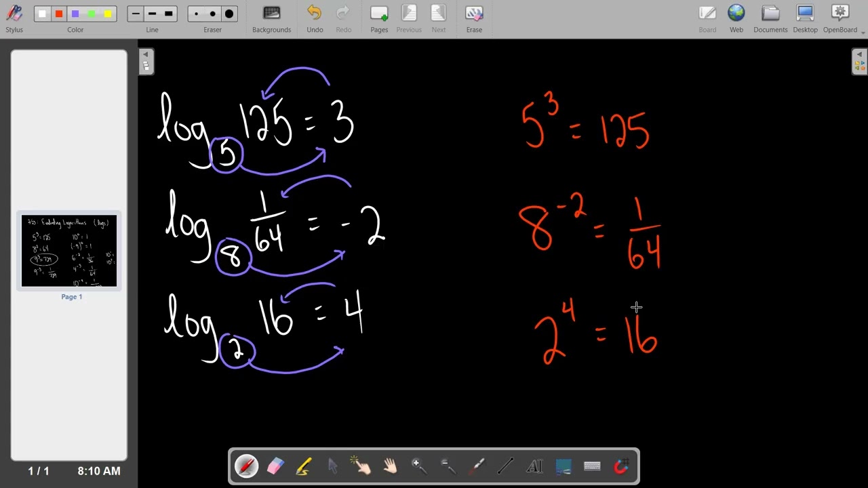Pick the Interact with items pointing-finger tool
The height and width of the screenshot is (488, 868).
[361, 466]
